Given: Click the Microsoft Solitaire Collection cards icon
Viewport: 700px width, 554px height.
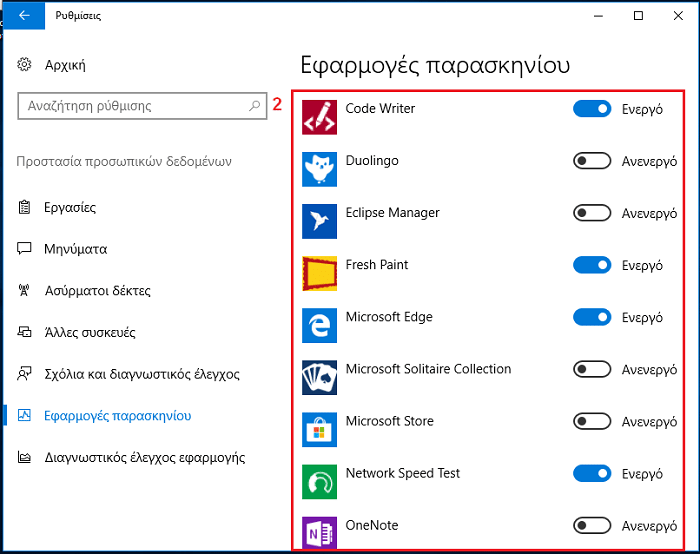Looking at the screenshot, I should click(x=319, y=378).
